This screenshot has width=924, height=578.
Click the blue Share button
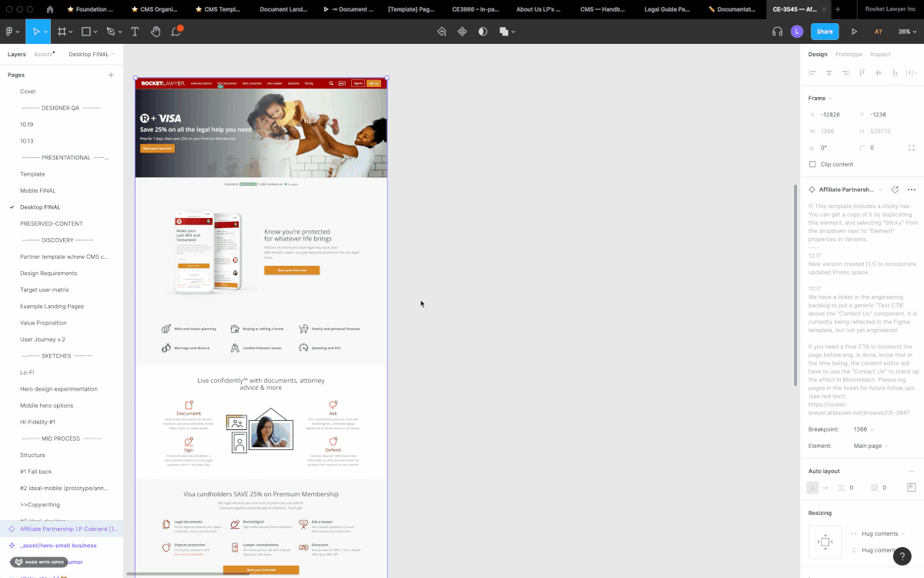[x=825, y=32]
